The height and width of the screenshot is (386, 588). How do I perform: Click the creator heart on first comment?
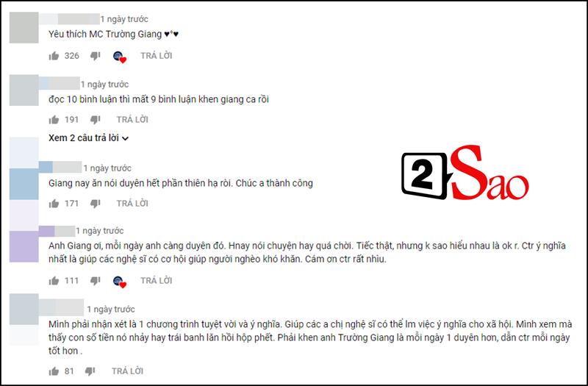coord(120,57)
